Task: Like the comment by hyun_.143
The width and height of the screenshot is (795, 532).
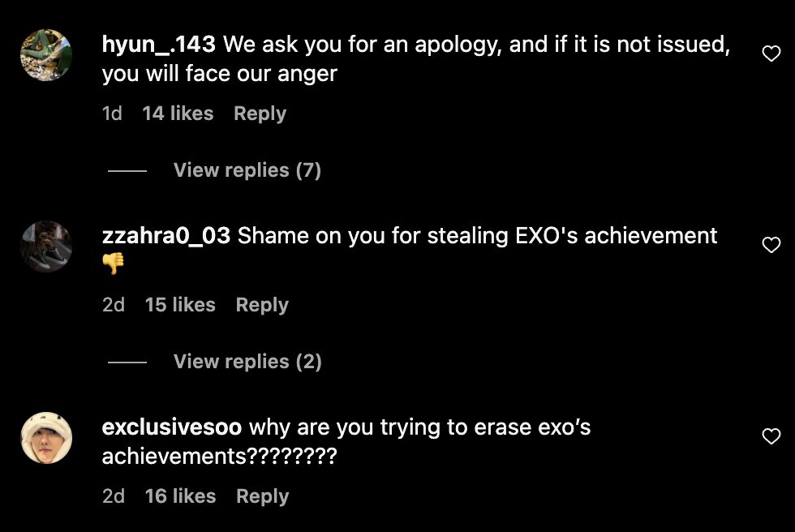Action: point(771,54)
